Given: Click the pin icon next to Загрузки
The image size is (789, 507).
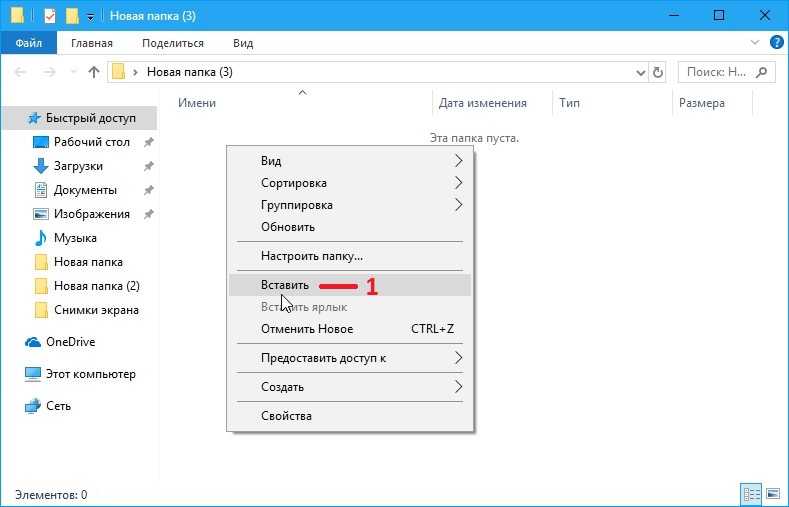Looking at the screenshot, I should [148, 166].
